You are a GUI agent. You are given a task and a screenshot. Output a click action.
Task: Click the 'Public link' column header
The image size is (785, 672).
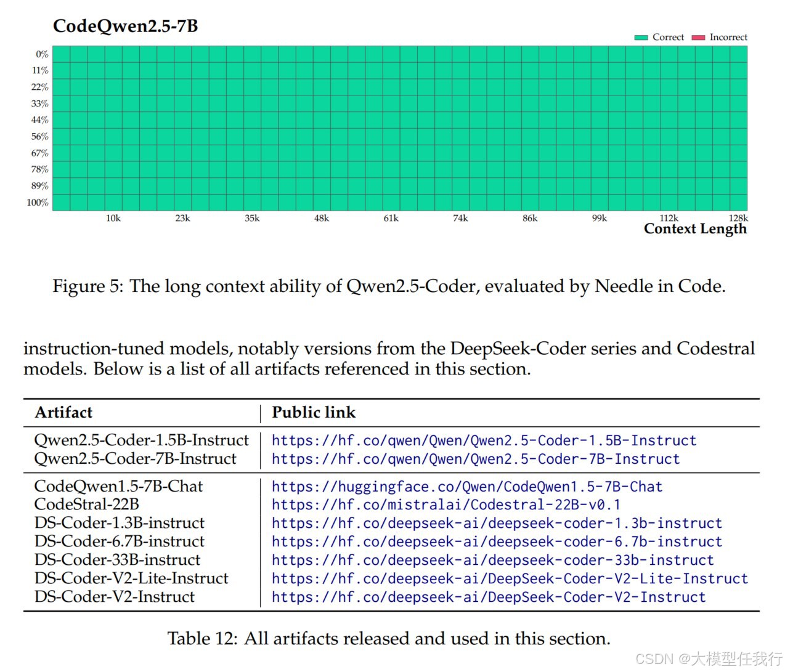[x=314, y=412]
